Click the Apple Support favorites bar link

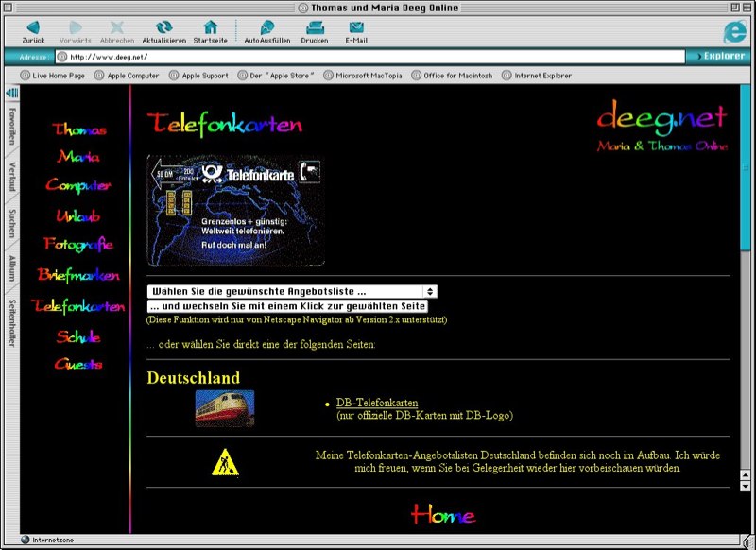click(x=204, y=76)
